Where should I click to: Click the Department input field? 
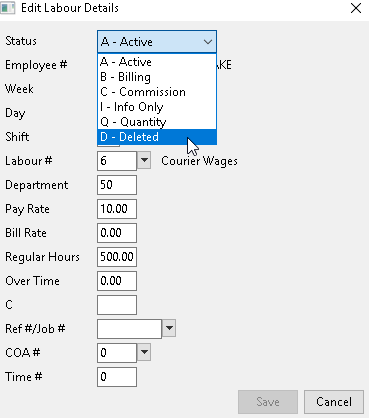(x=117, y=185)
